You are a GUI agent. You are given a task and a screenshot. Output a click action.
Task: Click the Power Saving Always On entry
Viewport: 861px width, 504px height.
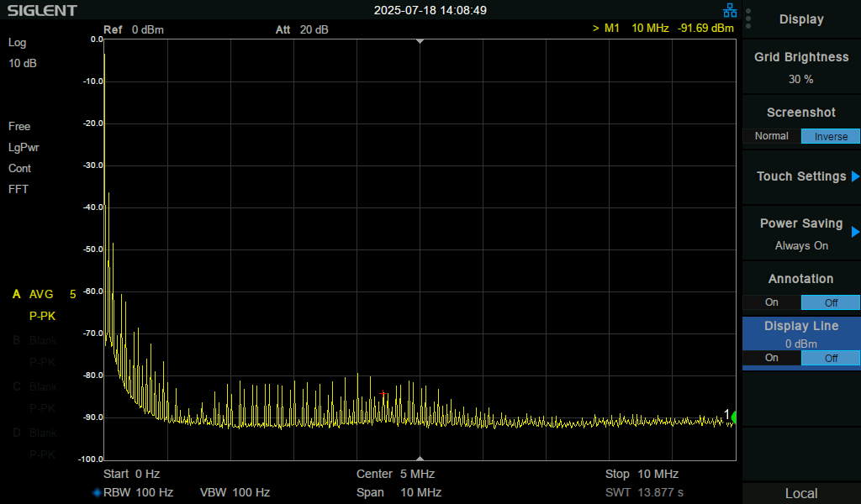(x=801, y=234)
